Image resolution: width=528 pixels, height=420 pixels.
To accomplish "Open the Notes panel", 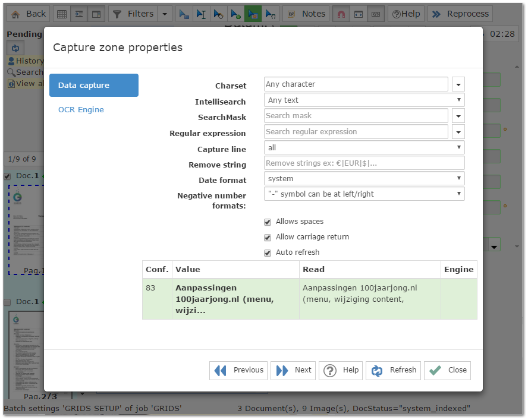I will 306,14.
